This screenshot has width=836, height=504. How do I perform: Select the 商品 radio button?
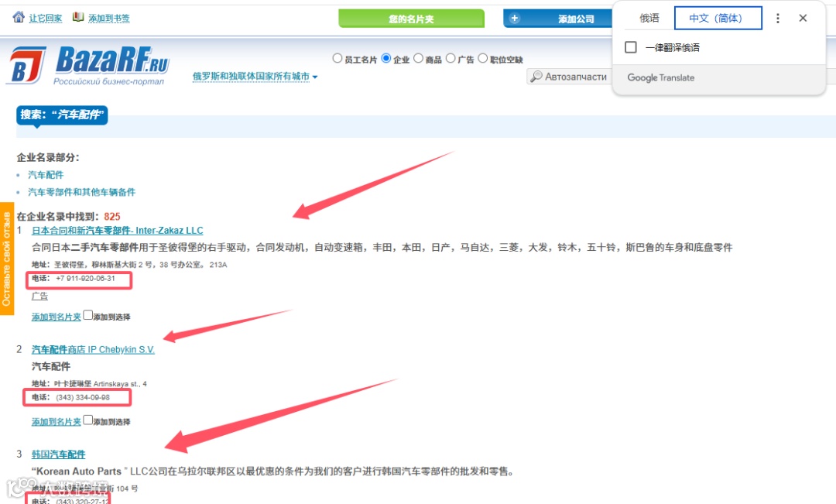tap(419, 58)
